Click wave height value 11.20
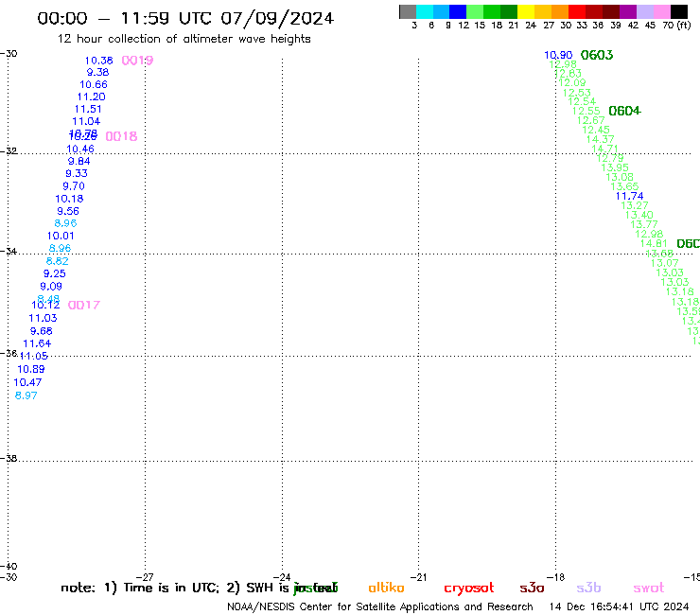 (x=91, y=97)
